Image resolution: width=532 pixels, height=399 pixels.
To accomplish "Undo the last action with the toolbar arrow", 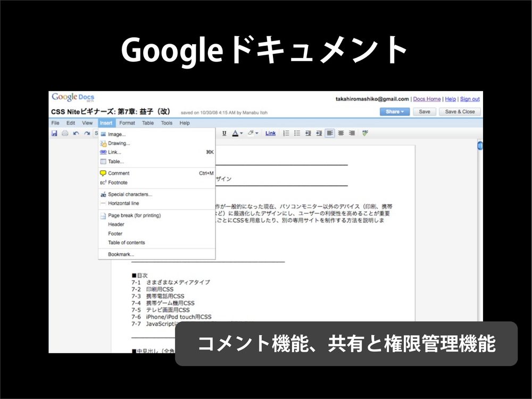I will coord(76,134).
